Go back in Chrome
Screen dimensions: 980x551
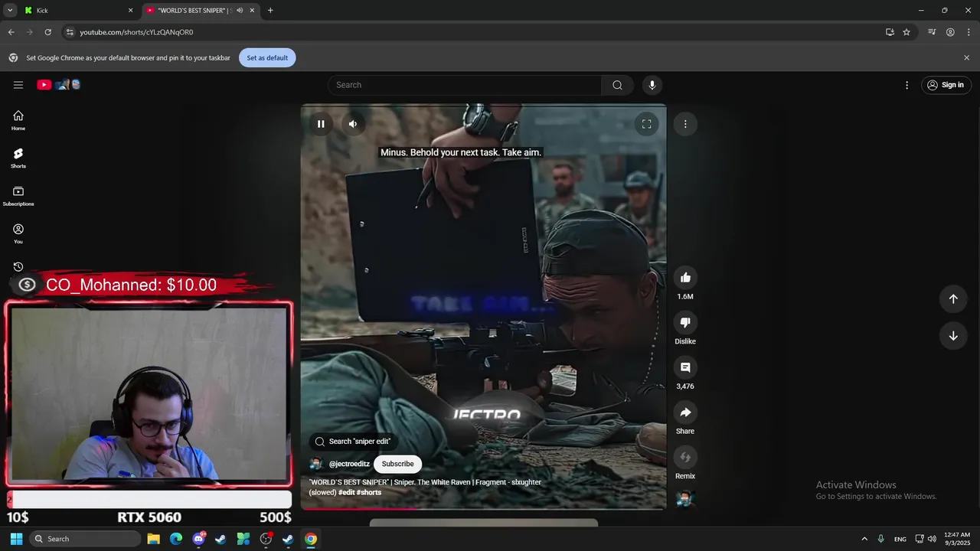click(x=11, y=32)
